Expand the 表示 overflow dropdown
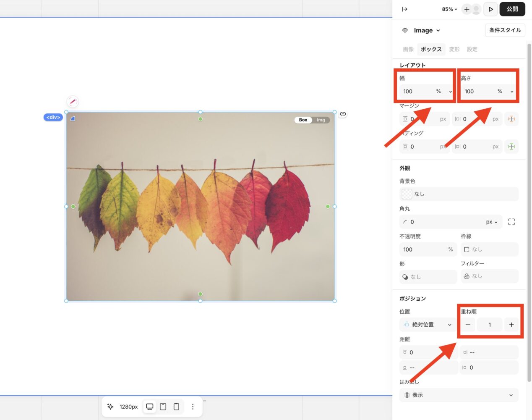The height and width of the screenshot is (420, 532). (459, 395)
